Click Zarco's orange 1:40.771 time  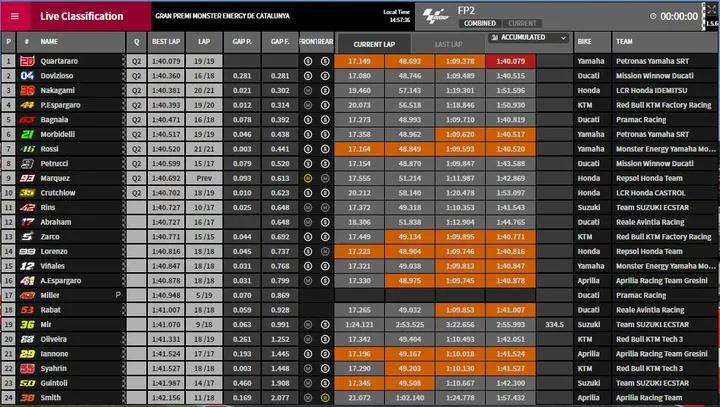pyautogui.click(x=510, y=237)
